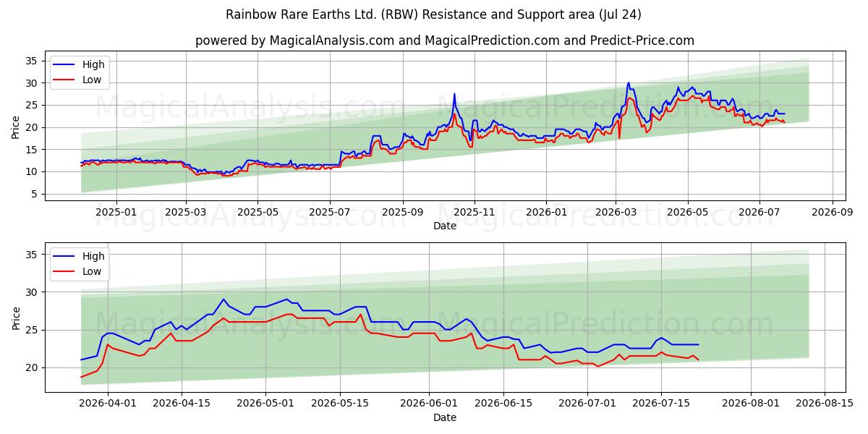
Task: Click the '2025-09' x-axis label in top chart
Action: click(404, 213)
